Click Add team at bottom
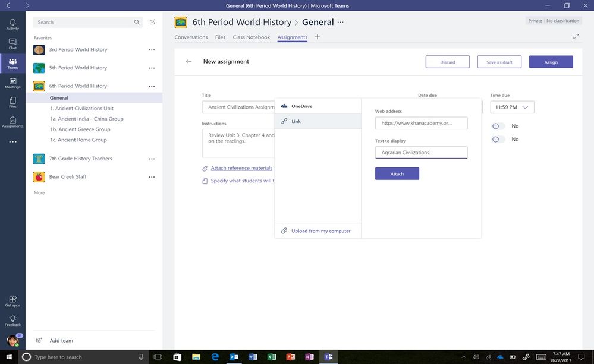 pyautogui.click(x=61, y=340)
